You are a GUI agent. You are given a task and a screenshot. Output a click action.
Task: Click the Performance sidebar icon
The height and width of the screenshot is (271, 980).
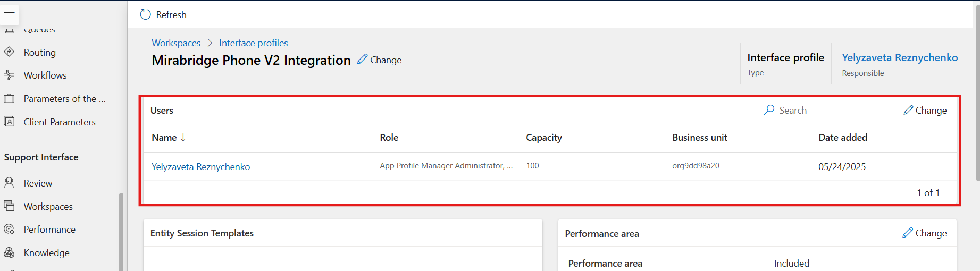[x=9, y=230]
